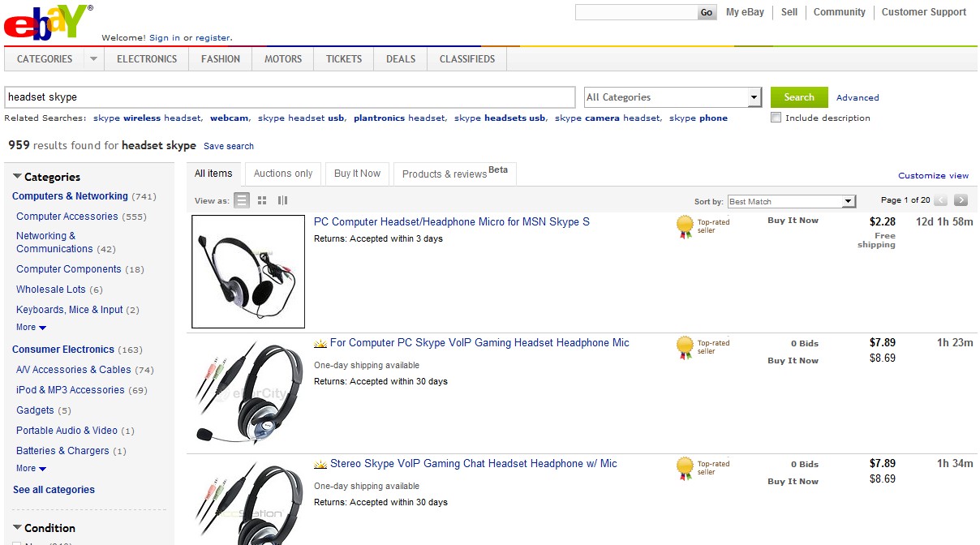Open iPod & MP3 Accessories category
This screenshot has width=980, height=545.
click(x=71, y=390)
